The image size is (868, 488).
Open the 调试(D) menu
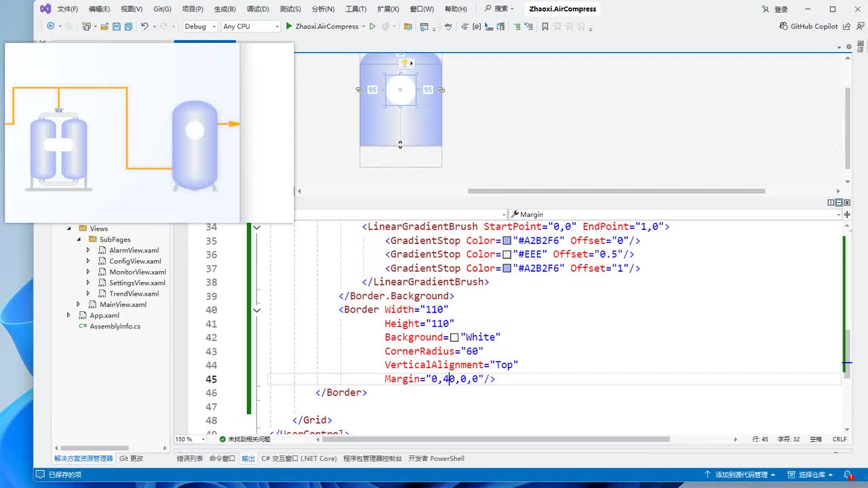(x=257, y=9)
